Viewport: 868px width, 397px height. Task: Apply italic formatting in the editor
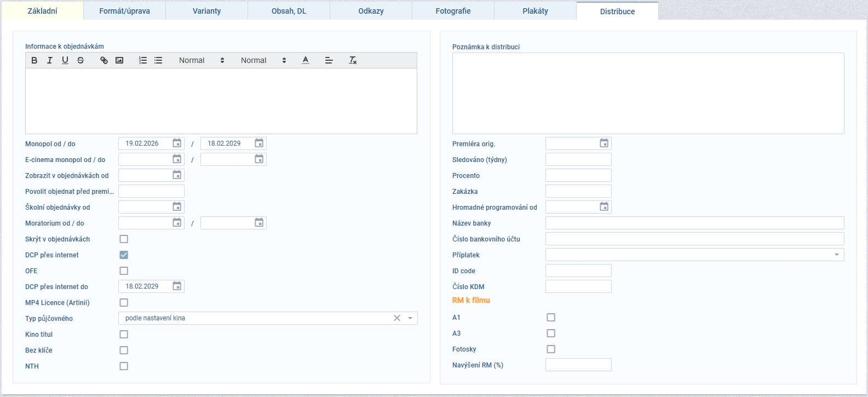pyautogui.click(x=50, y=60)
